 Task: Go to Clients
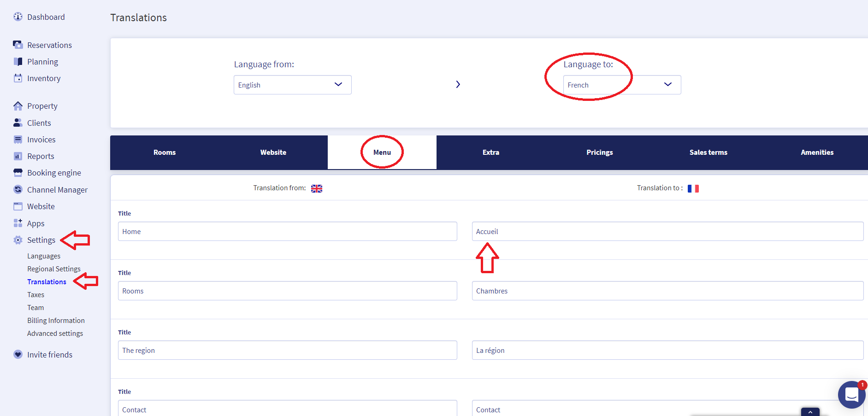coord(39,123)
